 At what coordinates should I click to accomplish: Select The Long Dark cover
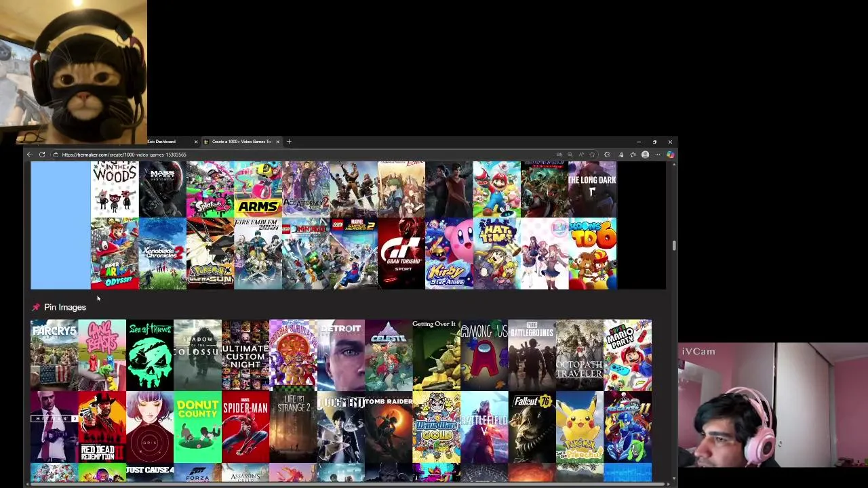[x=592, y=189]
